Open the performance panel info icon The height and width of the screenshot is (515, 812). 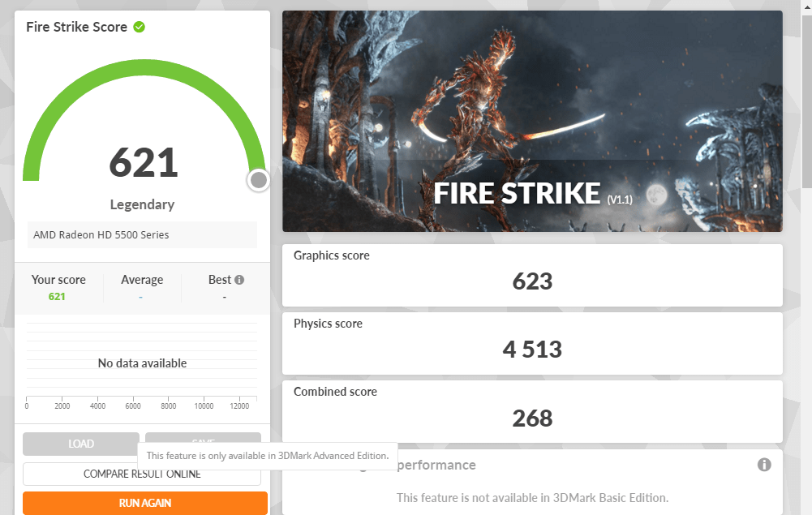(764, 465)
